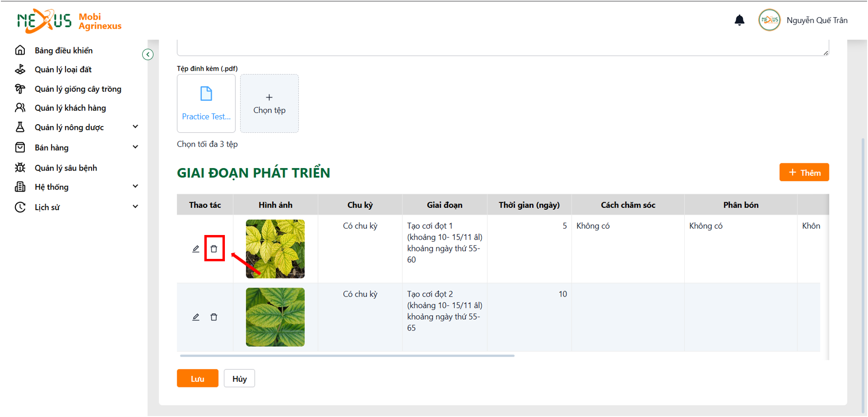The width and height of the screenshot is (868, 417).
Task: Click Chọn tệp to attach file
Action: click(269, 103)
